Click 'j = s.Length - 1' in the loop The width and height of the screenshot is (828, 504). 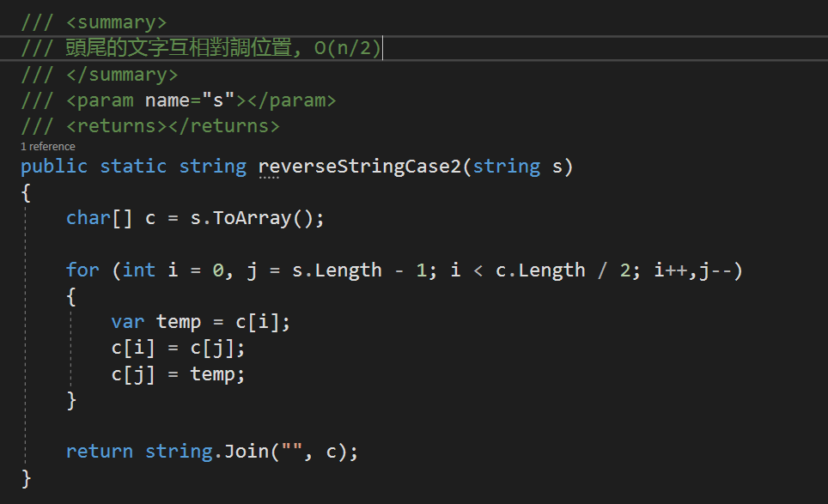[x=337, y=270]
